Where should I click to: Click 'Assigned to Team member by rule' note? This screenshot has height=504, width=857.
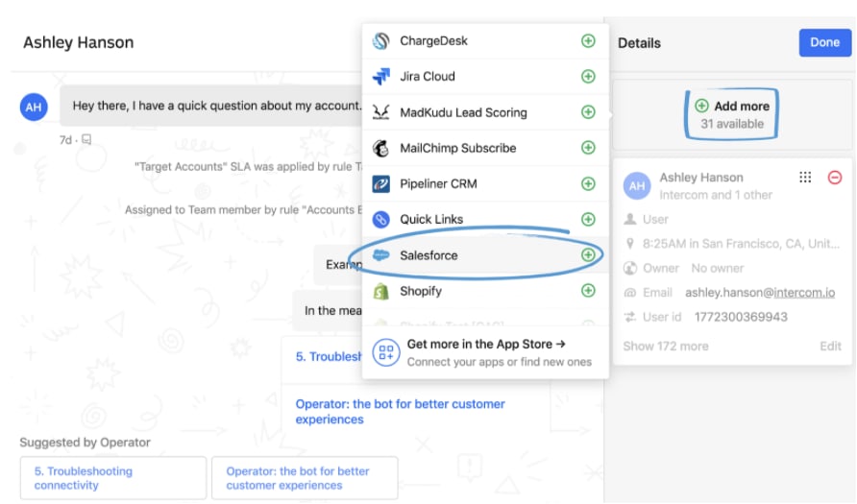(x=244, y=209)
